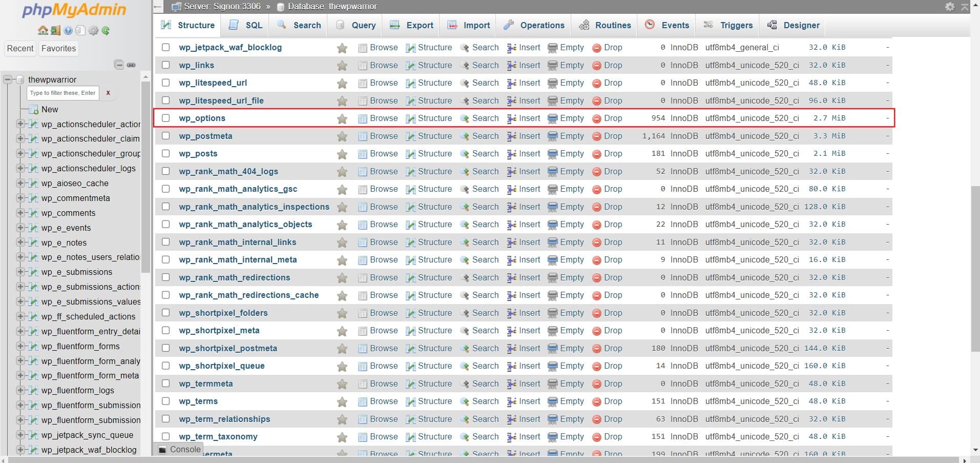Expand wp_commentmeta tree node

[20, 198]
